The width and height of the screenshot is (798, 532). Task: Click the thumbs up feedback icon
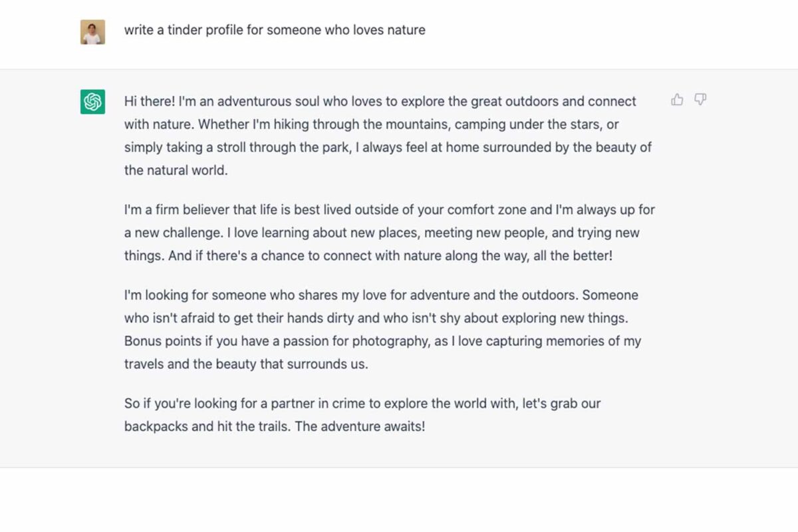click(x=677, y=100)
